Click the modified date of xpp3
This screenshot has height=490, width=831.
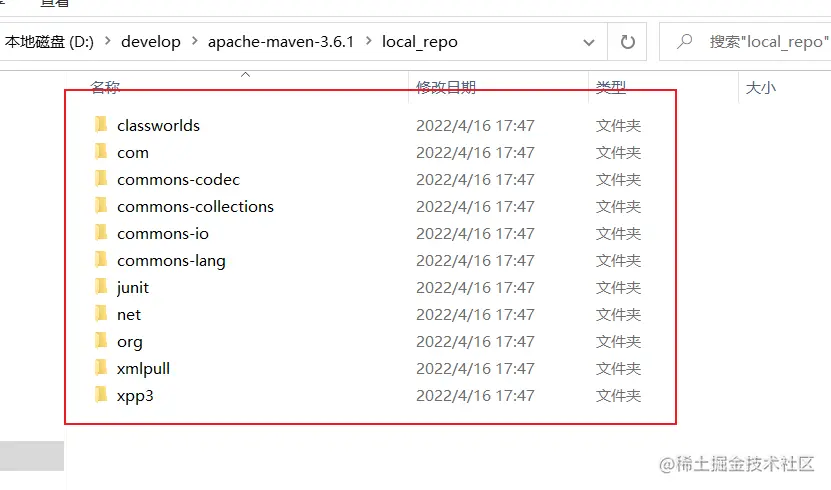(x=475, y=396)
